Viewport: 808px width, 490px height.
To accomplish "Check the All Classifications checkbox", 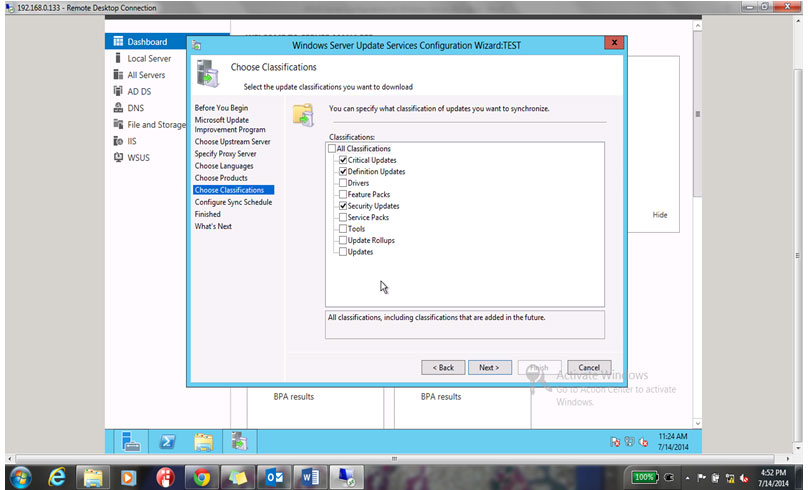I will (332, 148).
